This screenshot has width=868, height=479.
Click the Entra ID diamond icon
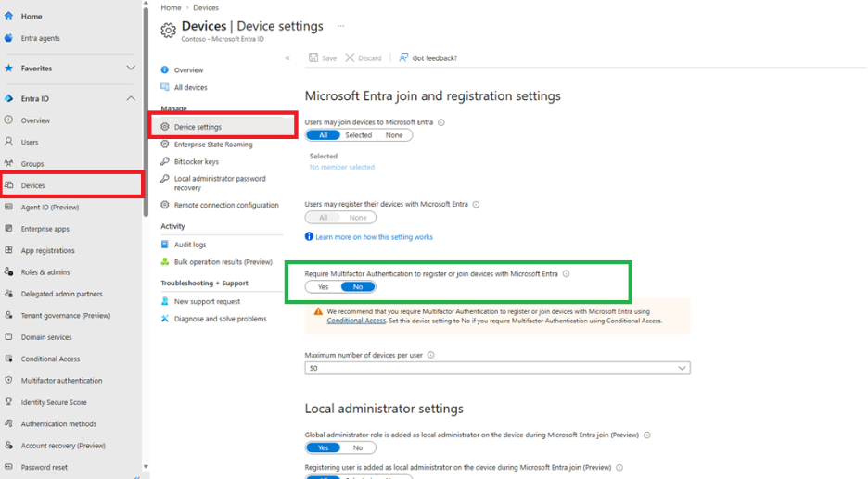tap(8, 98)
